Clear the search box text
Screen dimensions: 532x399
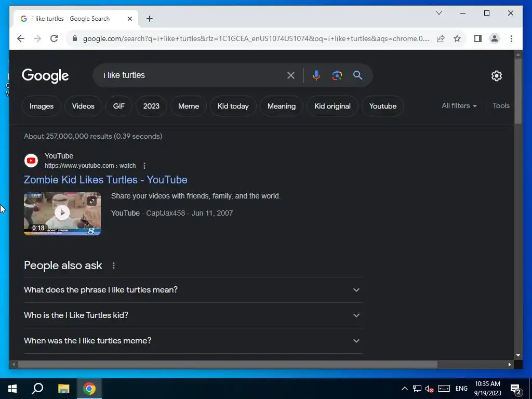pyautogui.click(x=291, y=75)
